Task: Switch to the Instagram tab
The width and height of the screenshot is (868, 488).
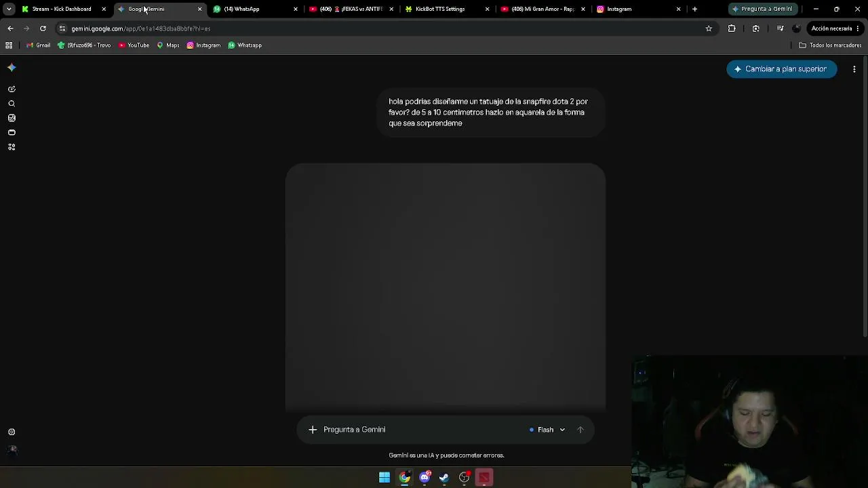Action: click(x=639, y=9)
